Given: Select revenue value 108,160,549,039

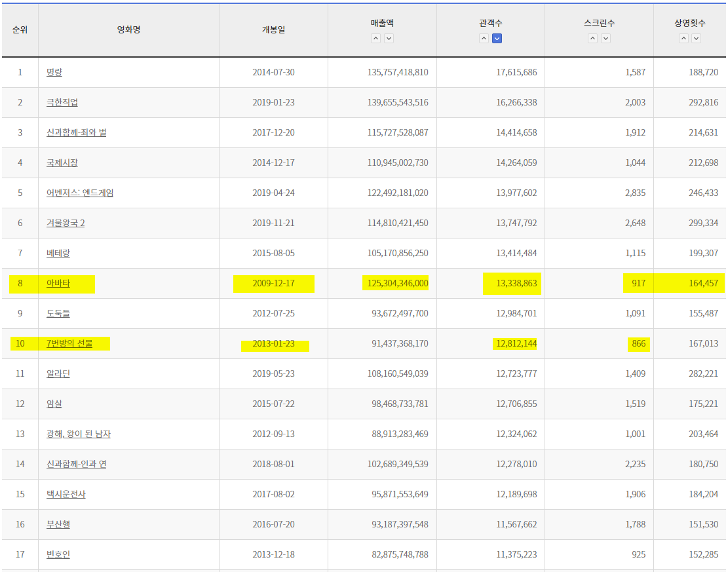Looking at the screenshot, I should 398,373.
